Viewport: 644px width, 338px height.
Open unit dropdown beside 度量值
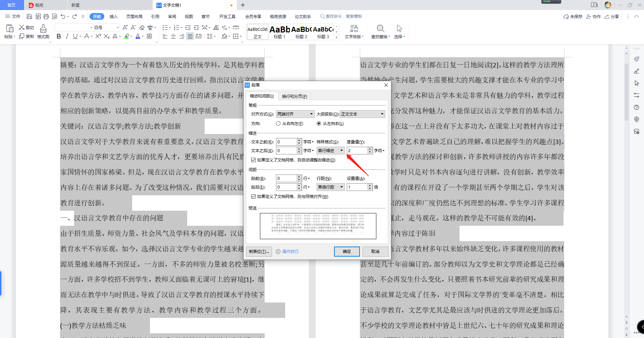[x=379, y=151]
